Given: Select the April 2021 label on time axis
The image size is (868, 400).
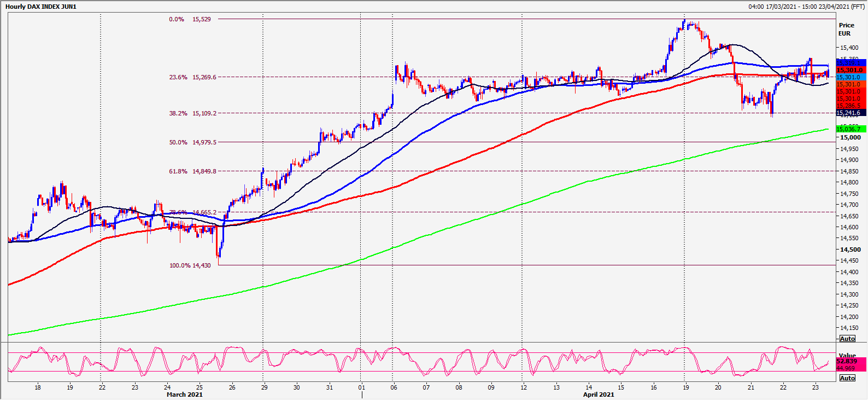Looking at the screenshot, I should 599,395.
